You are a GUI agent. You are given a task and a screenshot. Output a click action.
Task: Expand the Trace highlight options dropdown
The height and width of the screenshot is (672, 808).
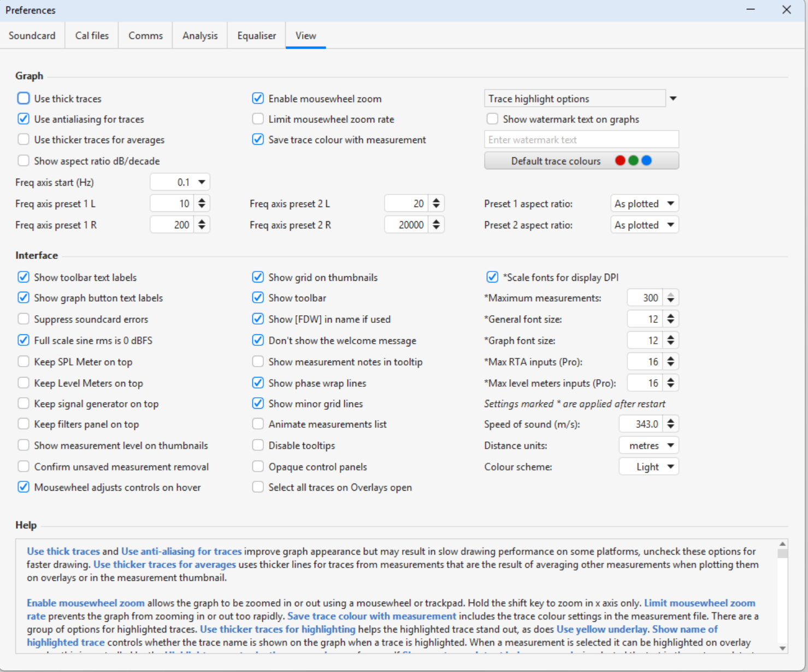[673, 98]
